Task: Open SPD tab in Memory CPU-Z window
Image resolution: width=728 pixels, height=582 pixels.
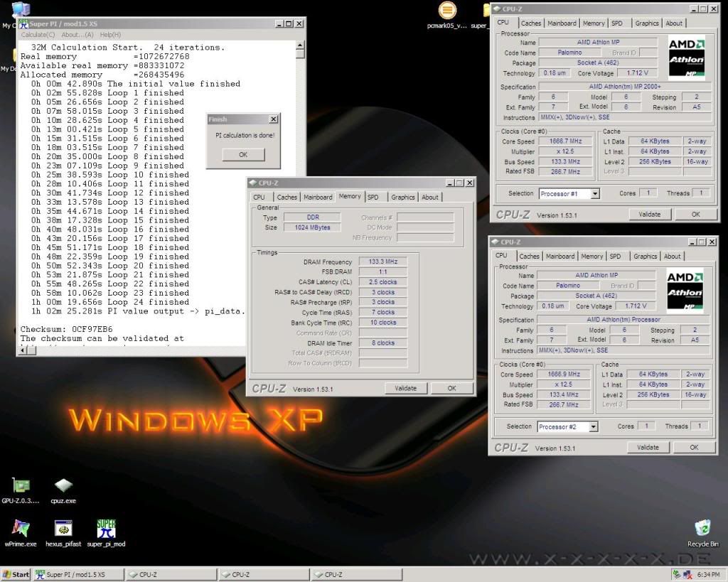Action: (373, 198)
